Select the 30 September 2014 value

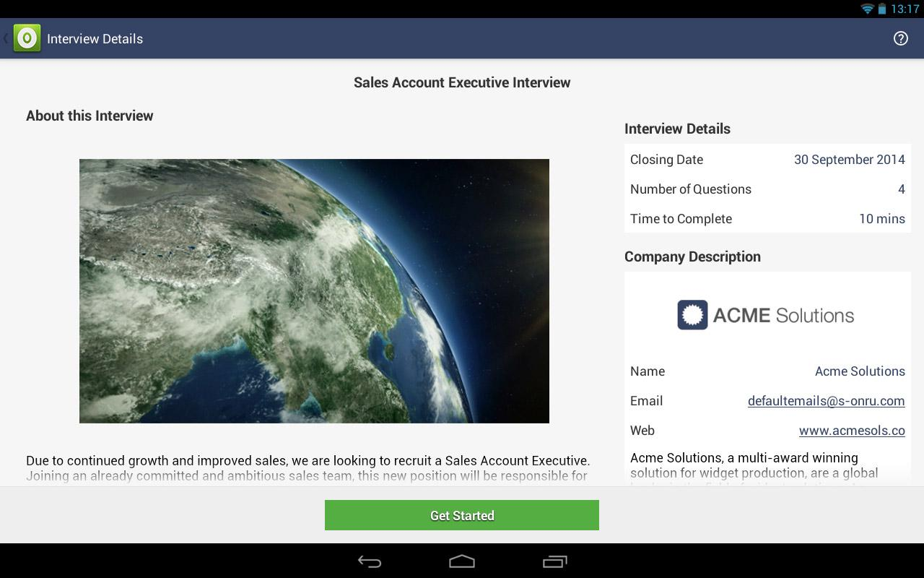[849, 160]
